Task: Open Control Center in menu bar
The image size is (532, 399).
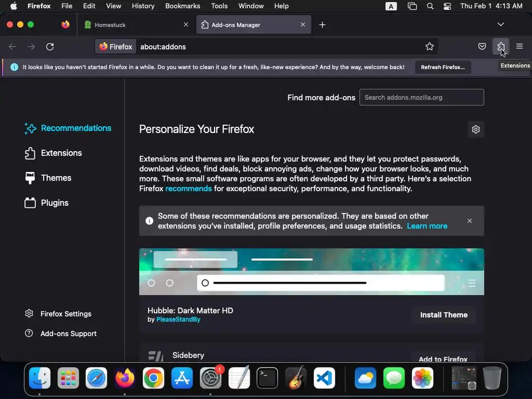Action: point(447,6)
